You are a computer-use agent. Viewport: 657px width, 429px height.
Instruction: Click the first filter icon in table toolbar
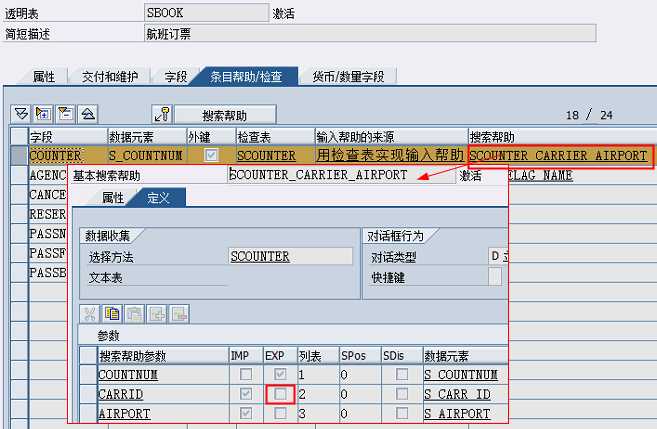(x=21, y=114)
